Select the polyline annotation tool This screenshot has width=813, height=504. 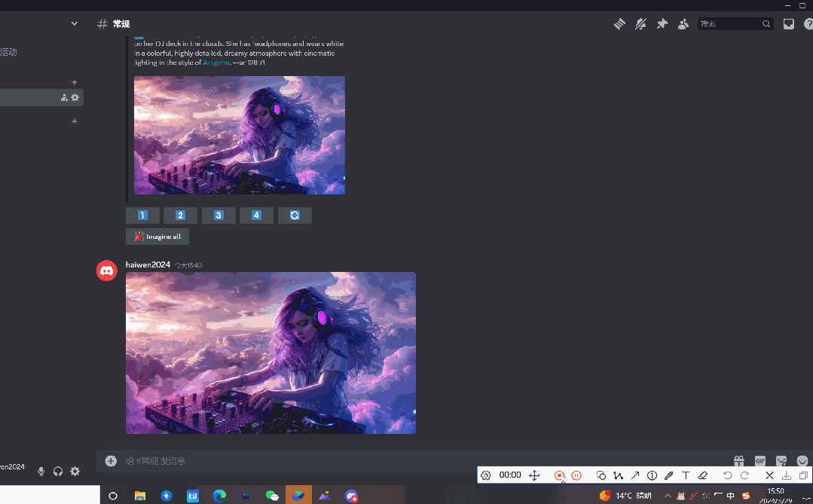pyautogui.click(x=618, y=475)
